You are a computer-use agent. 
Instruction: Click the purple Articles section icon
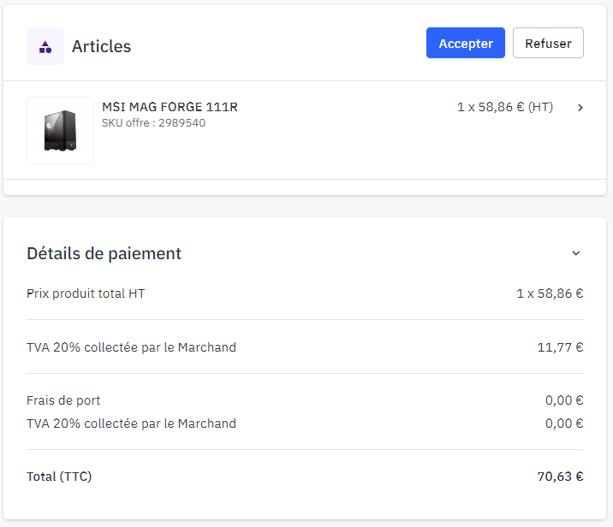[45, 46]
